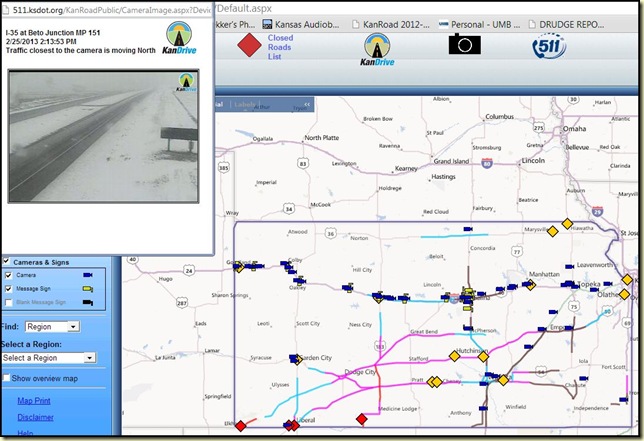Click the KanDrive logo in camera popup
The image size is (644, 441).
(179, 38)
